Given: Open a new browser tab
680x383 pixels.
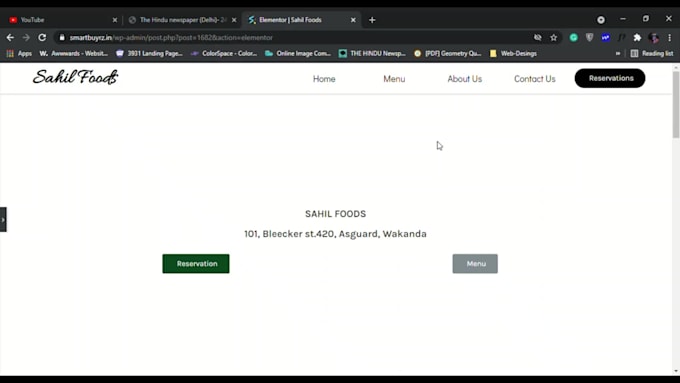Looking at the screenshot, I should (x=372, y=20).
